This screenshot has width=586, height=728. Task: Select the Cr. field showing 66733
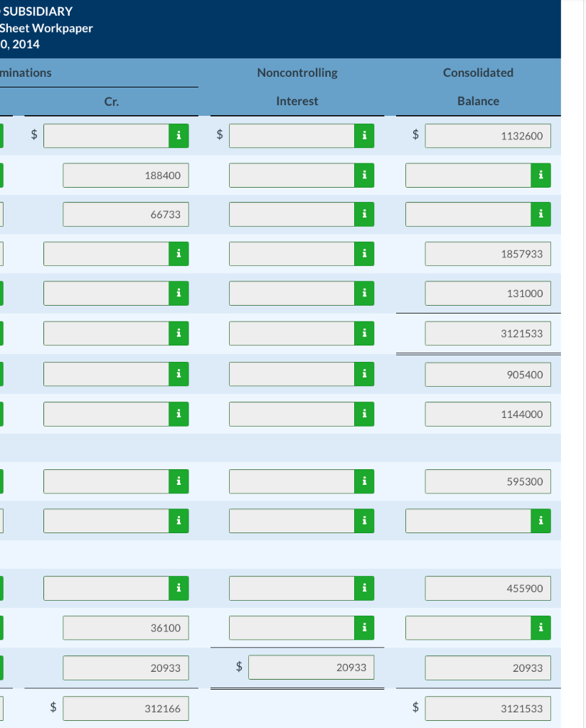pos(126,214)
